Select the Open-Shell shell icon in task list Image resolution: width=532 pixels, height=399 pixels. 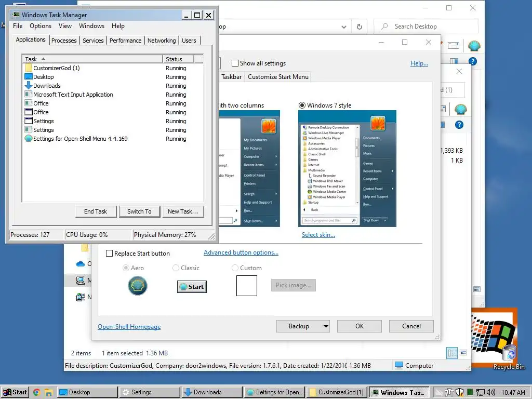pyautogui.click(x=29, y=138)
